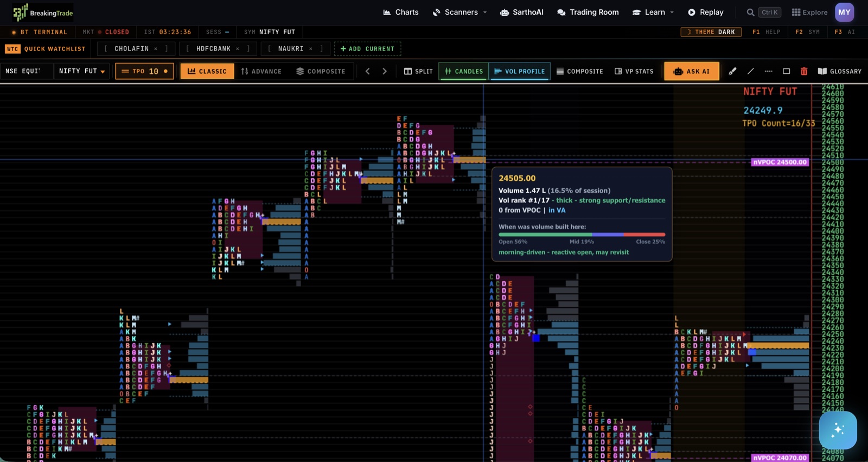Image resolution: width=868 pixels, height=462 pixels.
Task: Expand the Scanners menu
Action: coord(459,12)
